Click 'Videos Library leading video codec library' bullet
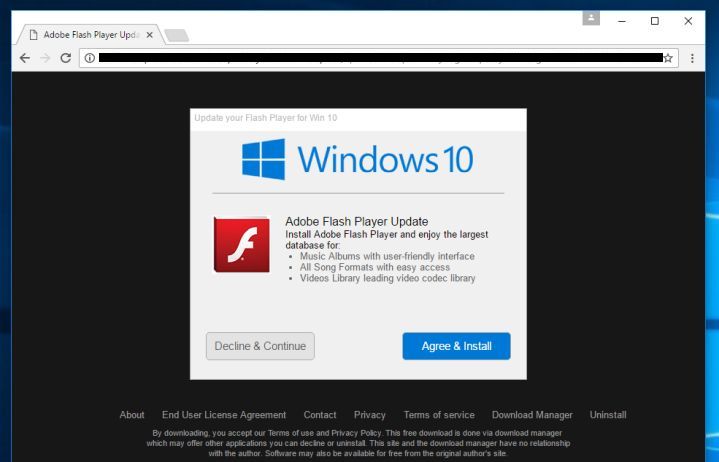 (387, 278)
